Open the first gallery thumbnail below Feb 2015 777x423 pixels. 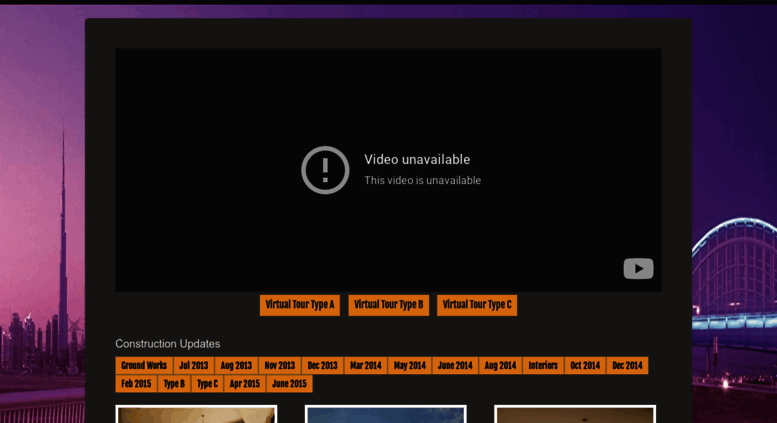196,414
